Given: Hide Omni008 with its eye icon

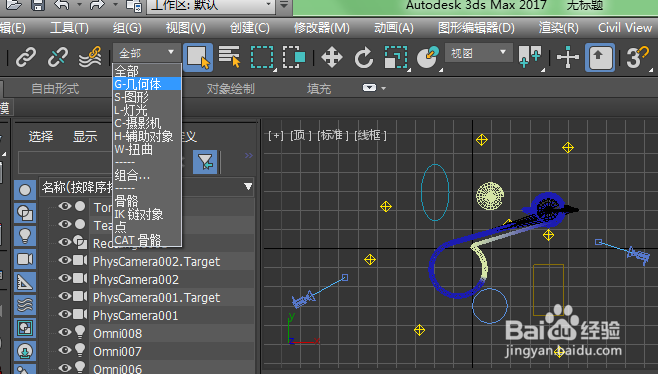Looking at the screenshot, I should coord(65,332).
